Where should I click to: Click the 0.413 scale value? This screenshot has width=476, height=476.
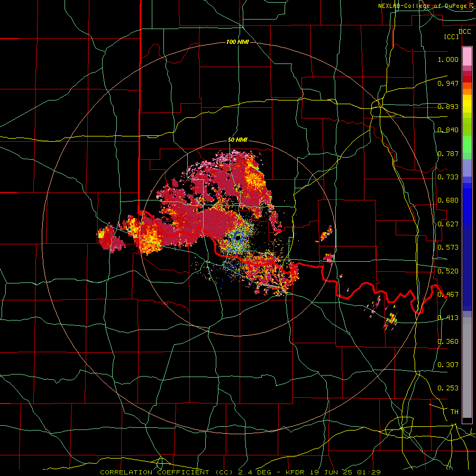[x=448, y=318]
